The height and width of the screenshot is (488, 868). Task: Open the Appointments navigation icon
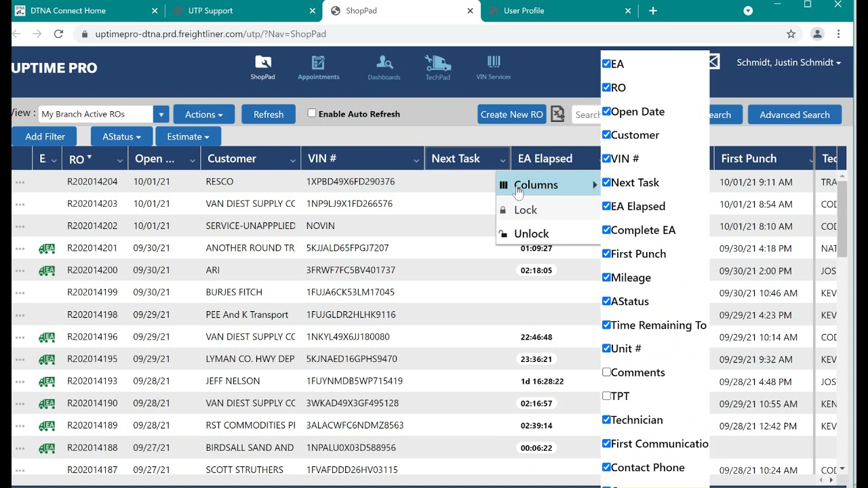318,68
